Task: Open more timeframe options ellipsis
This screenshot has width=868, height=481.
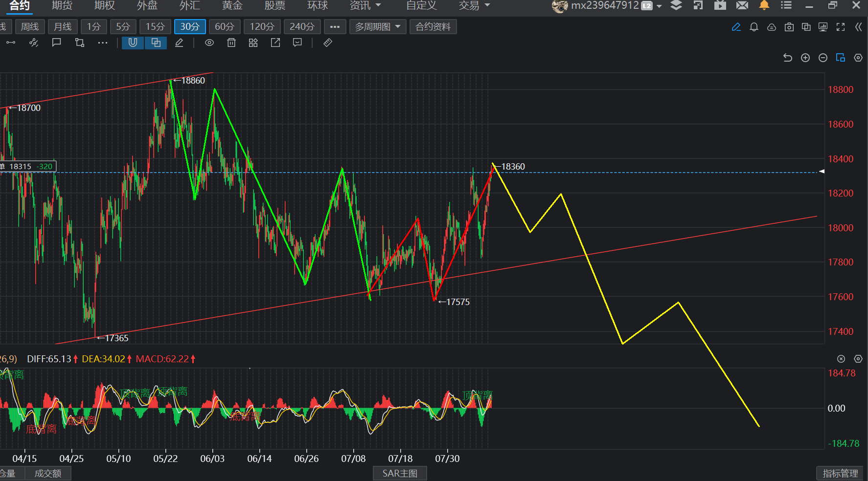Action: coord(335,26)
